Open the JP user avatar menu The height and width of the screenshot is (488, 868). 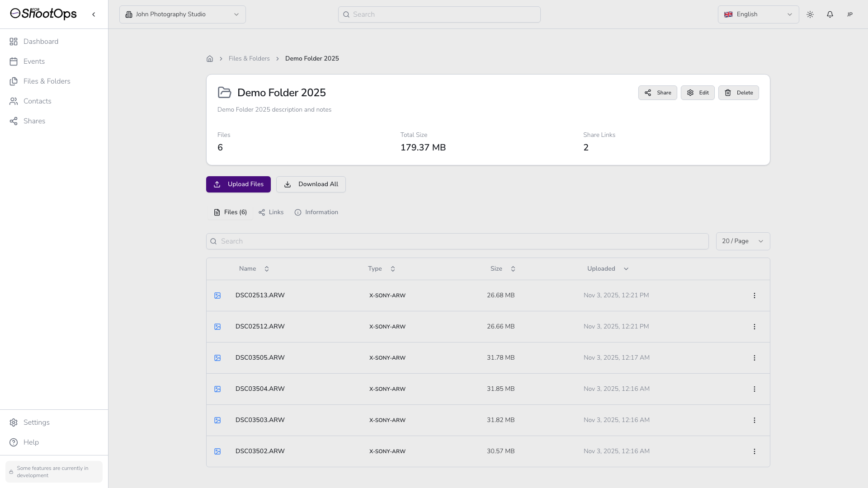click(x=849, y=14)
